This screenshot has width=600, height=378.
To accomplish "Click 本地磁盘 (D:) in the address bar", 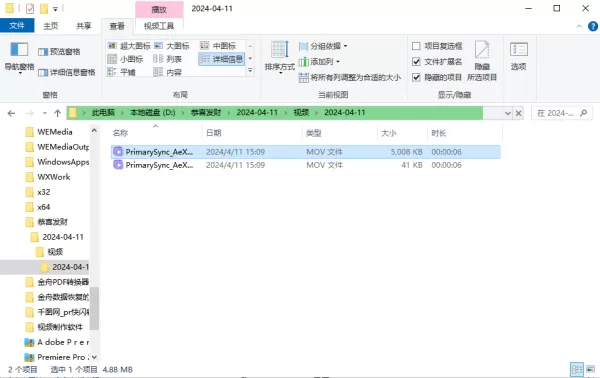I will point(152,112).
